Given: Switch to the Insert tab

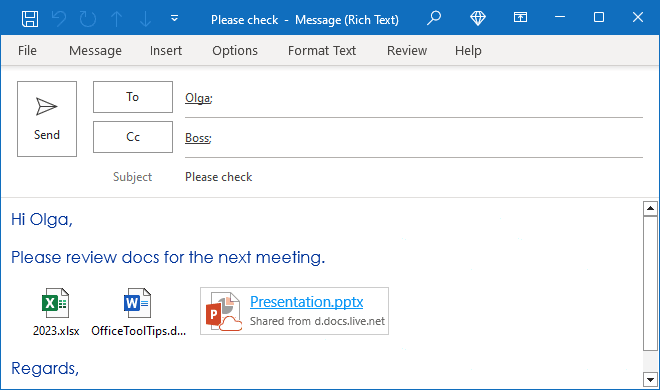Looking at the screenshot, I should (166, 50).
